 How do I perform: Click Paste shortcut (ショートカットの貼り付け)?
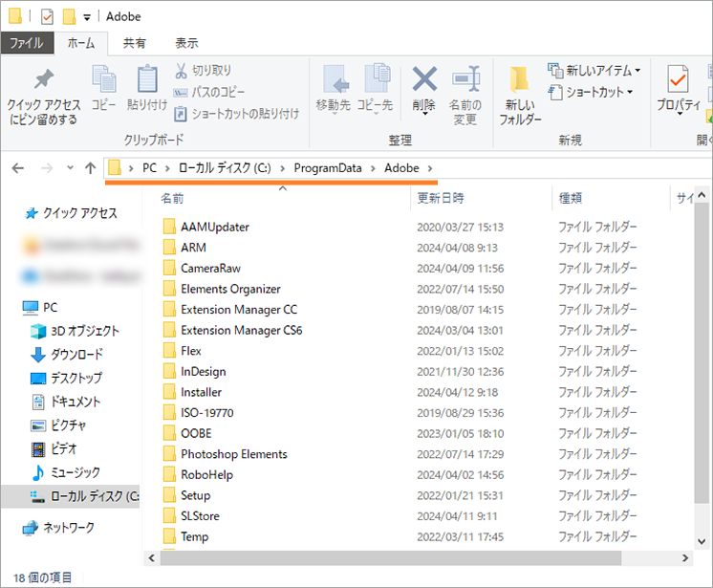click(x=236, y=114)
